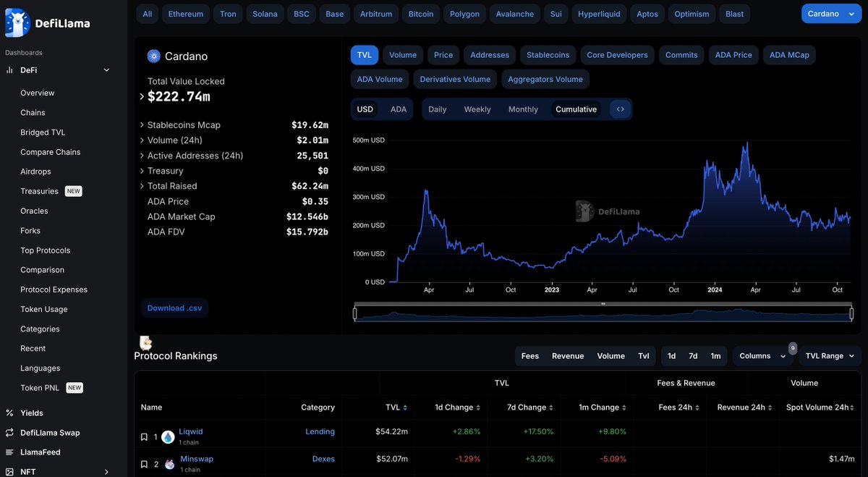This screenshot has width=868, height=477.
Task: Bookmark the Minswap protocol
Action: pyautogui.click(x=144, y=464)
